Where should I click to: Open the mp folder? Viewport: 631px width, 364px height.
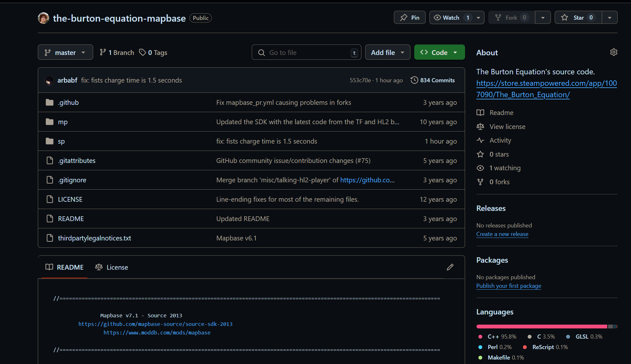pyautogui.click(x=63, y=122)
